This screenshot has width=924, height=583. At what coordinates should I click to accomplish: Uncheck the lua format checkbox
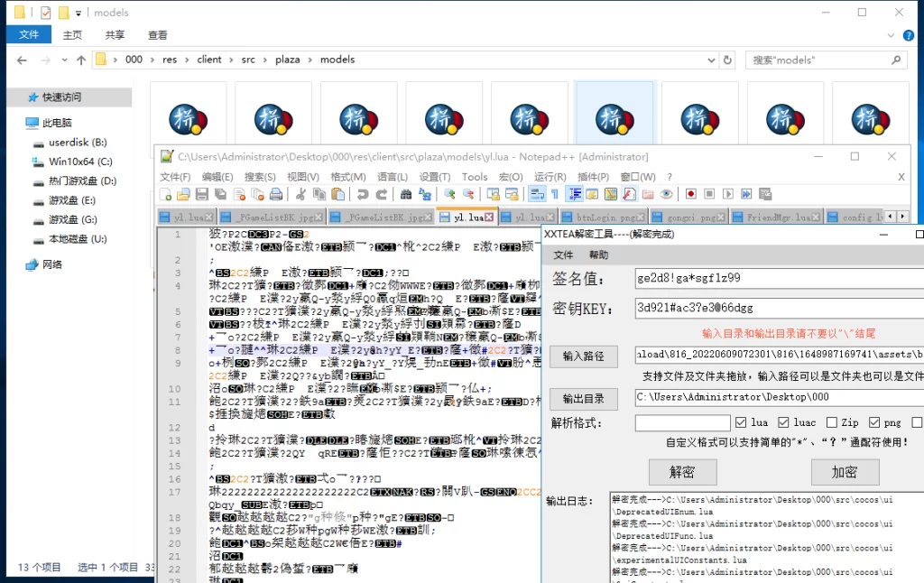741,422
